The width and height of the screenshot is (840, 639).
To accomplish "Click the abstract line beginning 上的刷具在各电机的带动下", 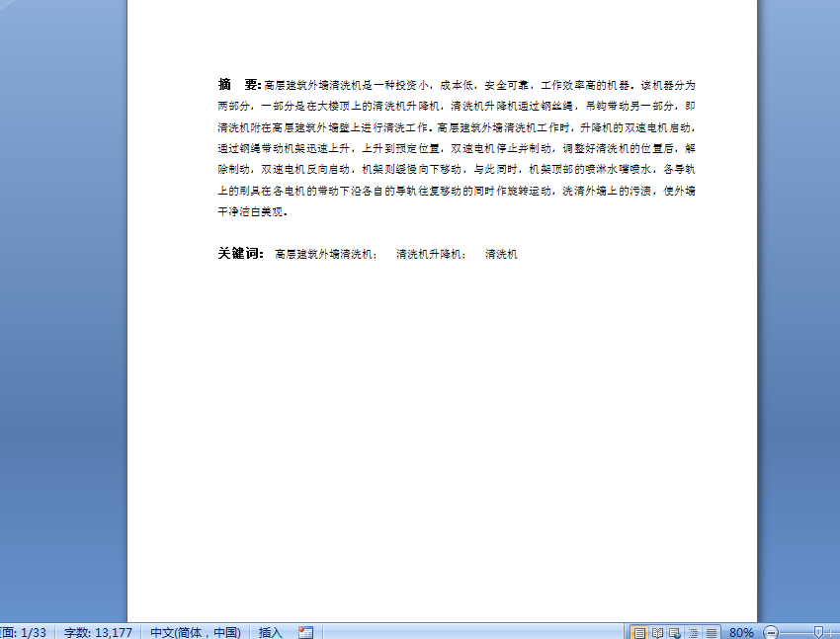I will click(x=457, y=191).
